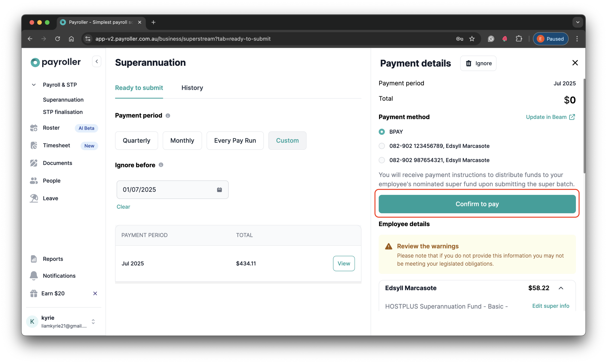This screenshot has width=607, height=364.
Task: Click the Payment details scrollbar
Action: (584, 126)
